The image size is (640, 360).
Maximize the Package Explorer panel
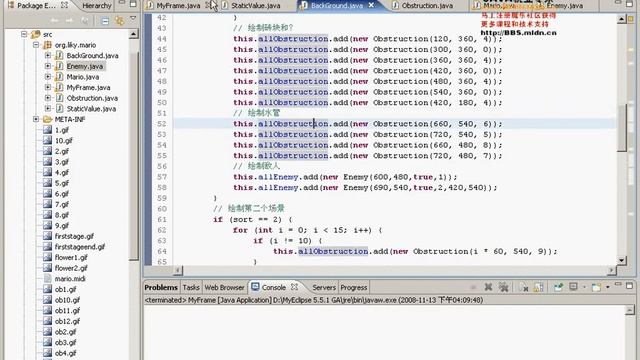point(133,4)
